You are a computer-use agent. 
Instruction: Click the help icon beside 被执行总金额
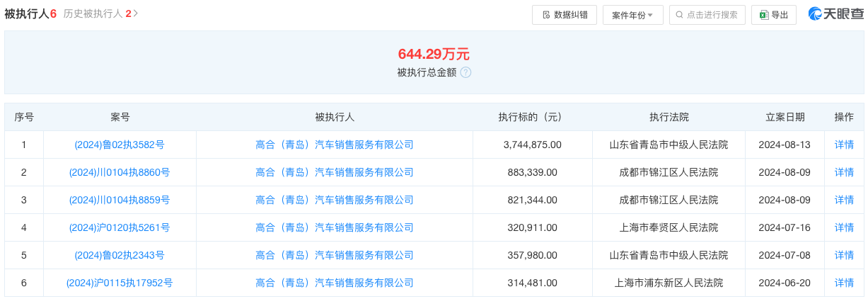tap(465, 72)
